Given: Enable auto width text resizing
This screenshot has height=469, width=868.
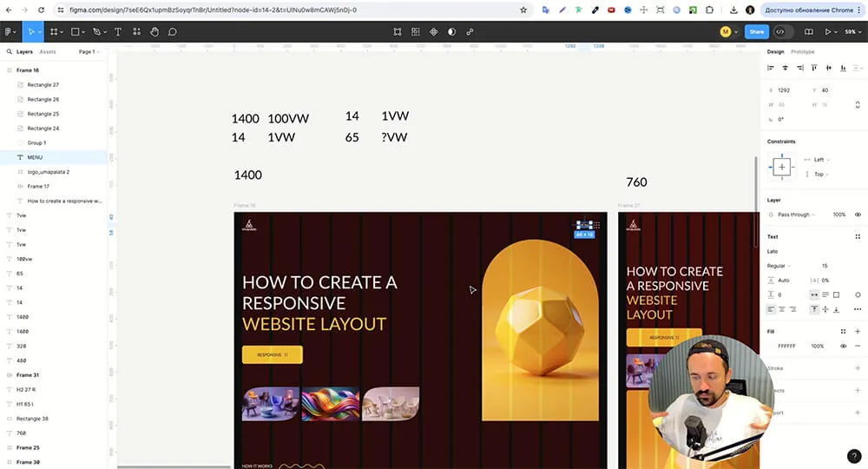Looking at the screenshot, I should (814, 294).
